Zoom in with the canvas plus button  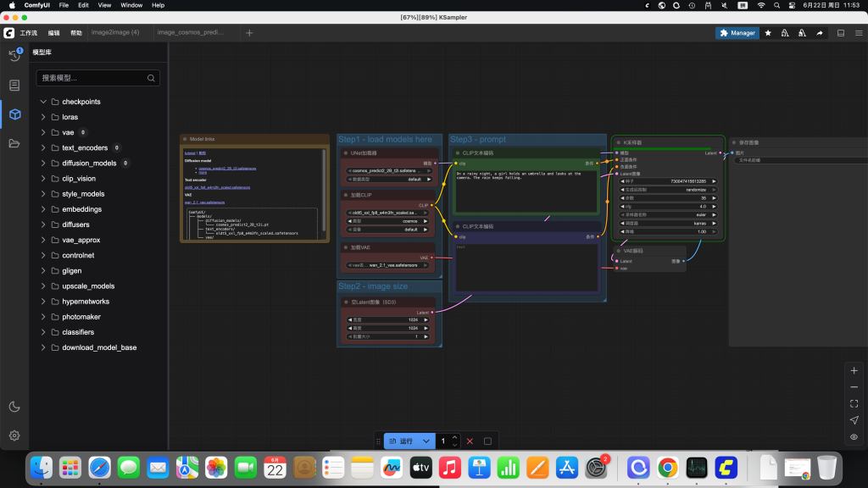coord(854,371)
